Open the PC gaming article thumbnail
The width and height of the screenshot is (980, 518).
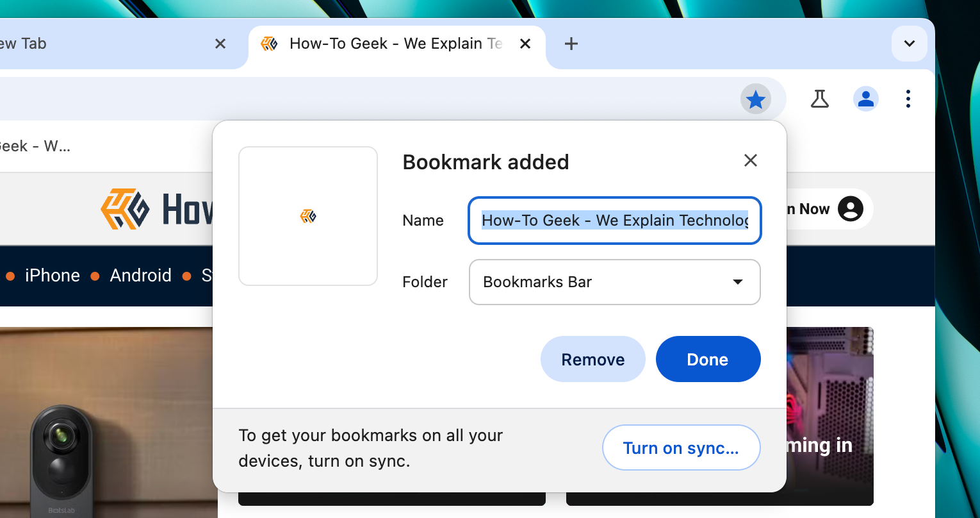click(x=830, y=415)
